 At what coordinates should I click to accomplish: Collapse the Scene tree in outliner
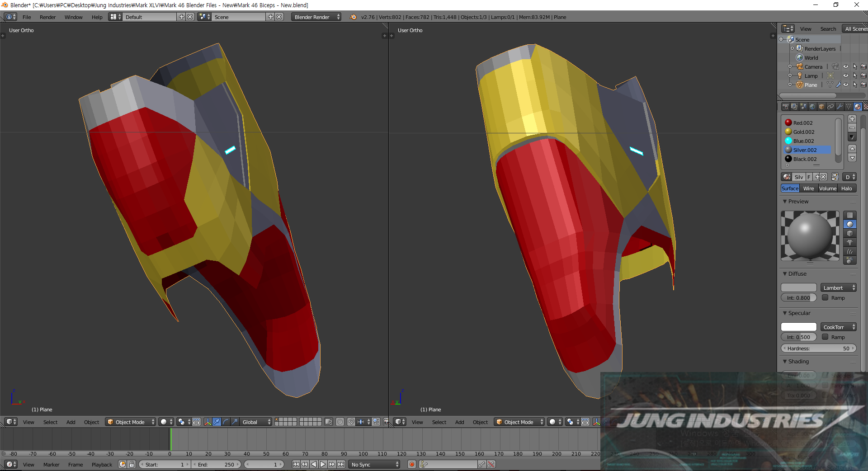click(781, 39)
